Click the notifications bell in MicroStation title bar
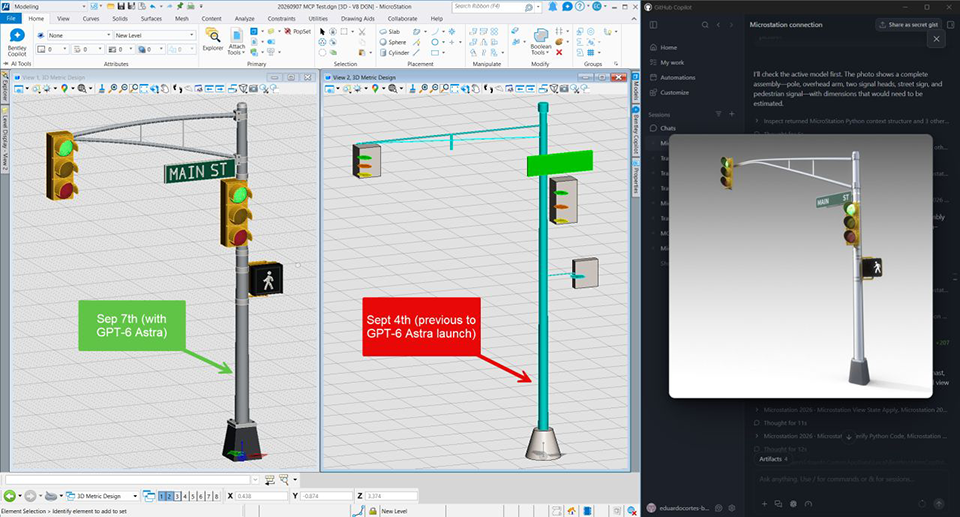The height and width of the screenshot is (517, 960). click(x=553, y=6)
